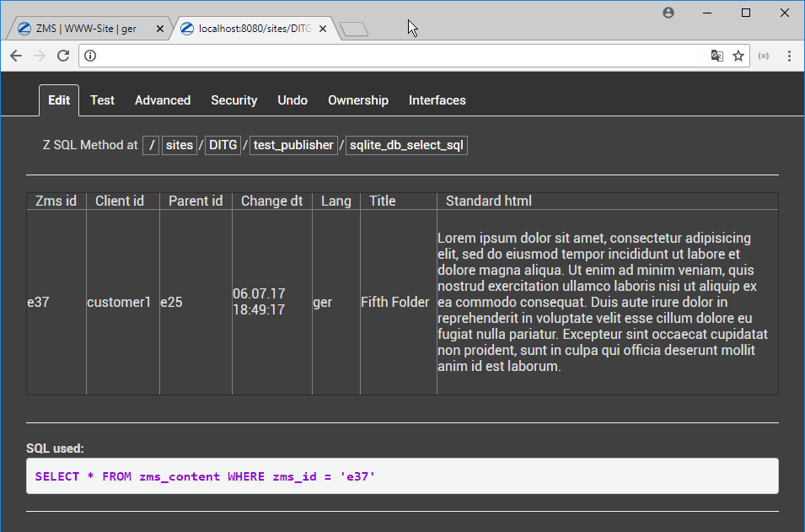Select the 'e37' table cell
This screenshot has width=805, height=532.
click(x=56, y=302)
